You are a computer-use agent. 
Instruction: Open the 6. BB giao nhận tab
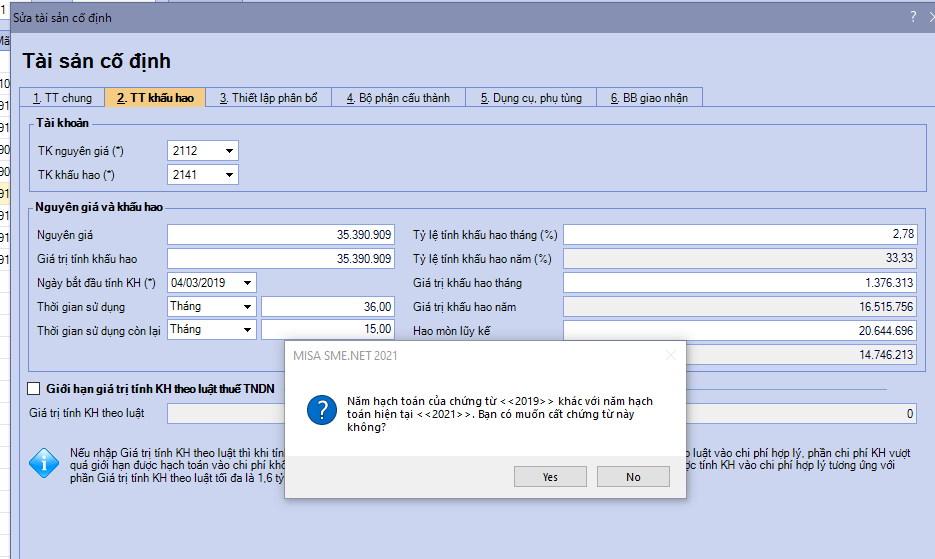[649, 98]
